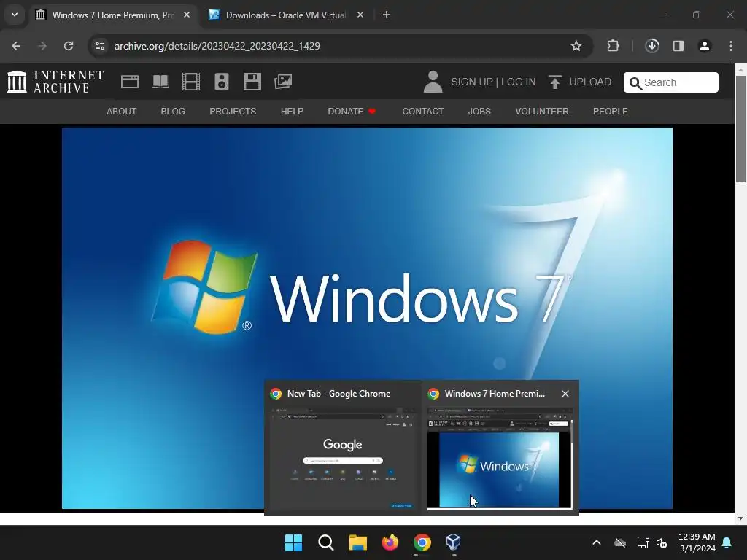Image resolution: width=747 pixels, height=560 pixels.
Task: Open the notification bell in system tray
Action: coord(727,542)
